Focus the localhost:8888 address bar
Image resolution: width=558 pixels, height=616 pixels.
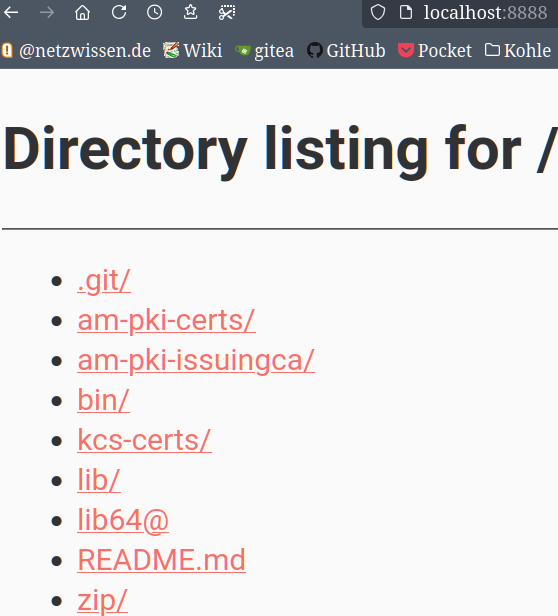click(485, 13)
